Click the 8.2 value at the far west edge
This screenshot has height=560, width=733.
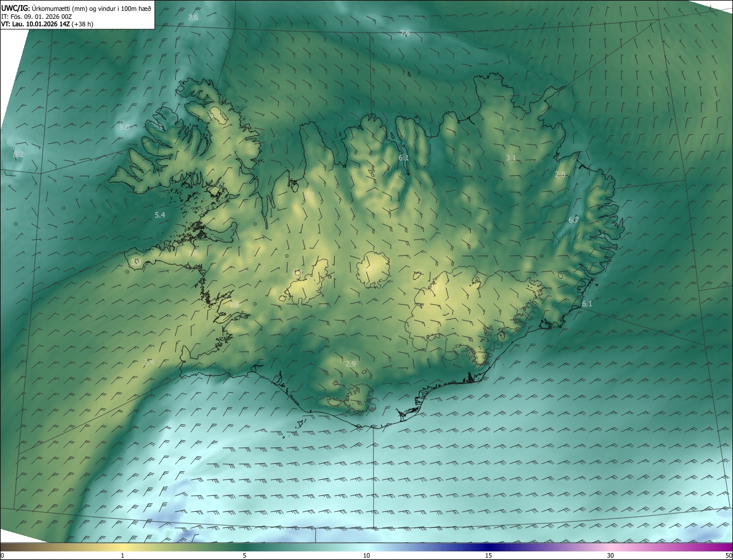point(18,154)
